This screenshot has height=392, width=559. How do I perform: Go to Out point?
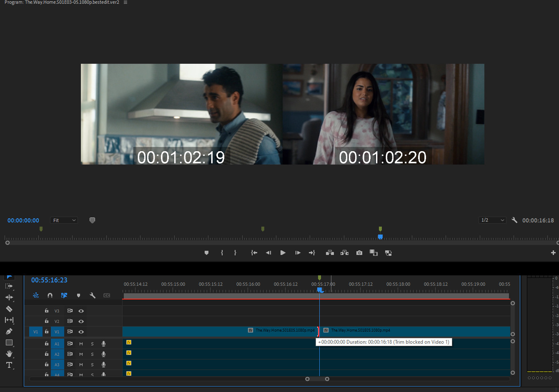[x=312, y=253]
